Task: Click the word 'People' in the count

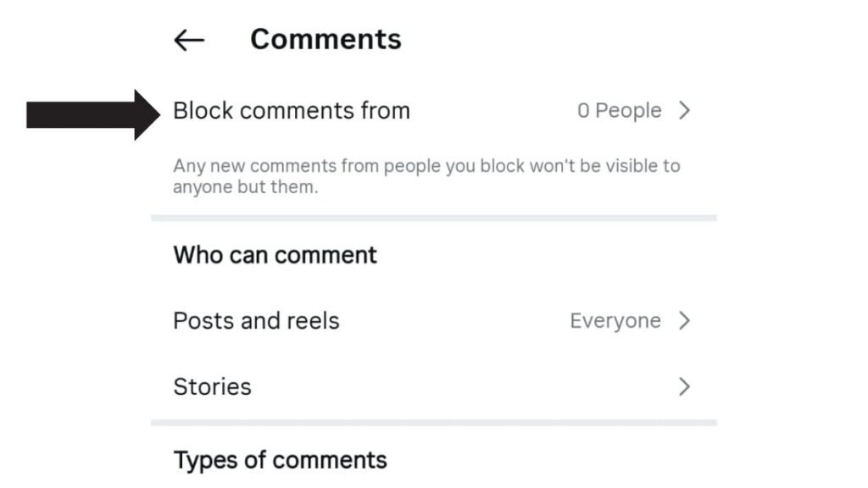Action: [628, 111]
